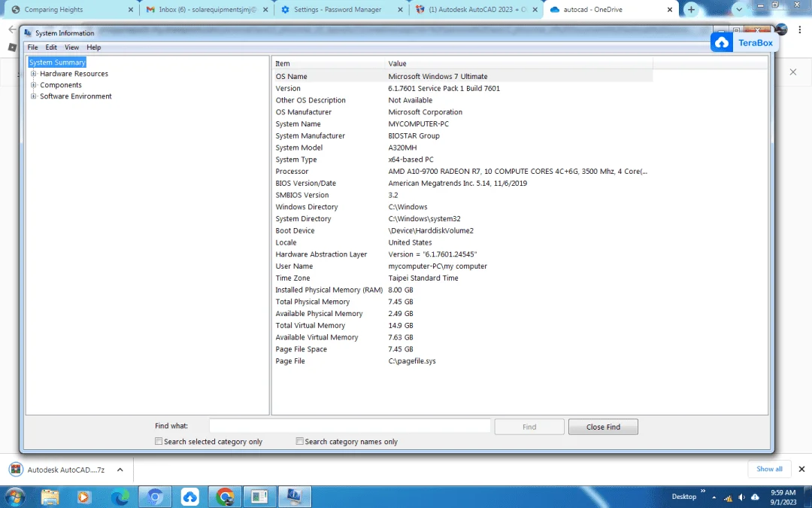812x508 pixels.
Task: Close the Chrome downloads bar
Action: click(801, 469)
